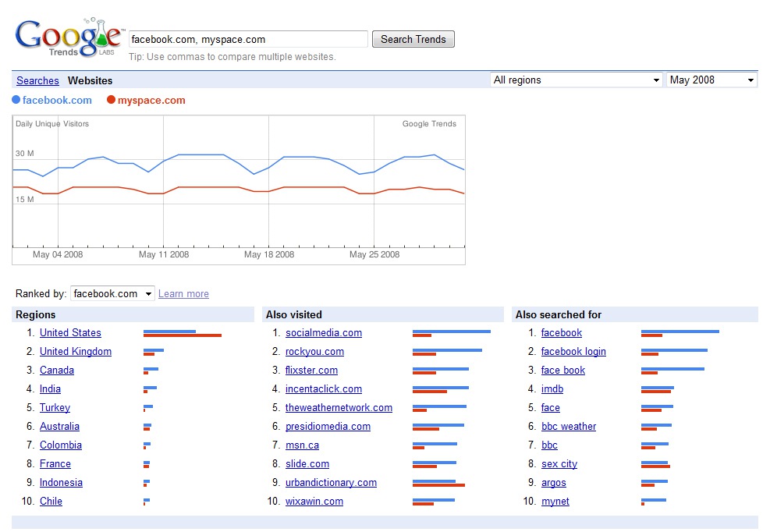Click the 'facebook login' search term
Screen dimensions: 770x532
[573, 351]
